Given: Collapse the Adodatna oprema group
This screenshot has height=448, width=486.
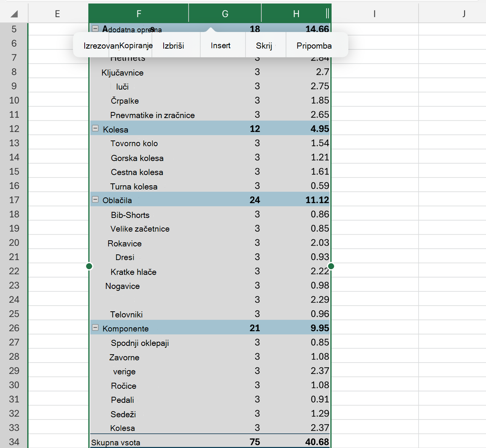Looking at the screenshot, I should point(95,28).
